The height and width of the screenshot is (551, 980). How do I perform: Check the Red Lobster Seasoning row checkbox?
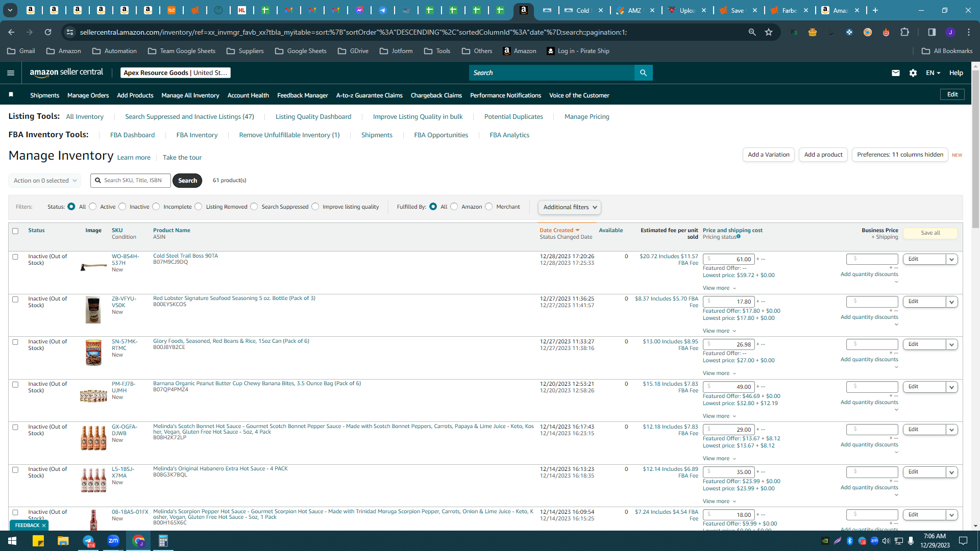15,299
